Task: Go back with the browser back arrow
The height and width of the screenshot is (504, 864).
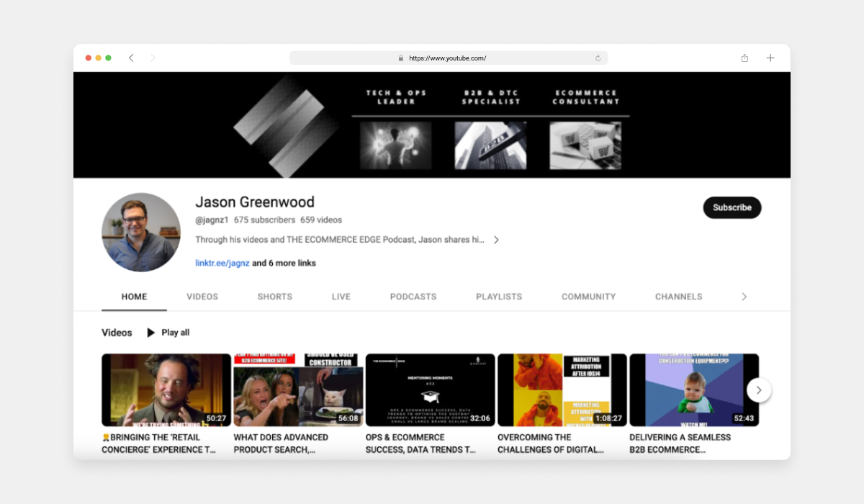Action: [x=131, y=58]
